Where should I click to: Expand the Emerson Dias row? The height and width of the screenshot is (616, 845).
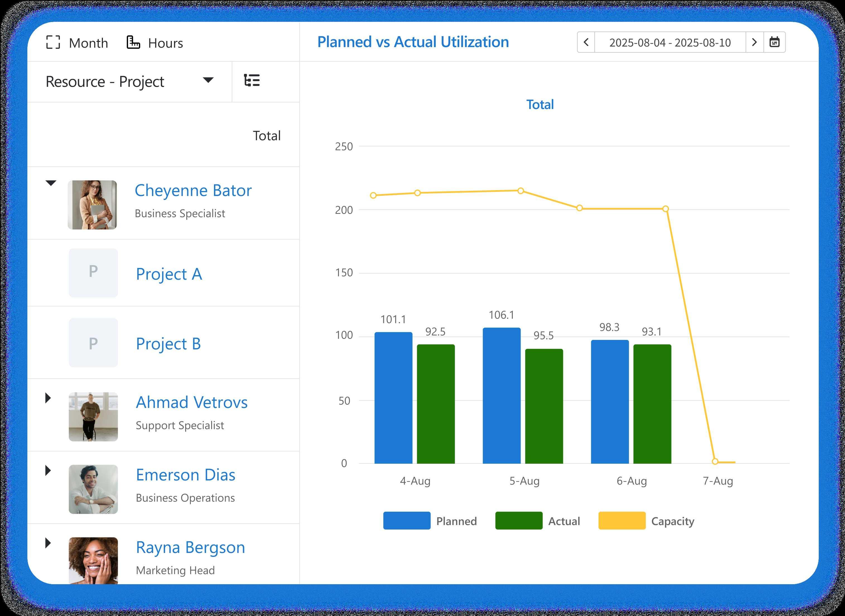click(x=48, y=471)
